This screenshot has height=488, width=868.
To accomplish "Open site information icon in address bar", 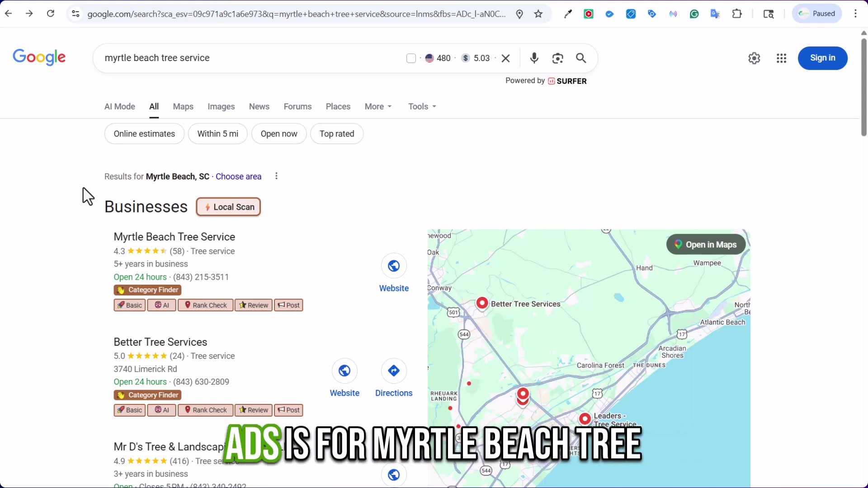I will click(x=76, y=14).
